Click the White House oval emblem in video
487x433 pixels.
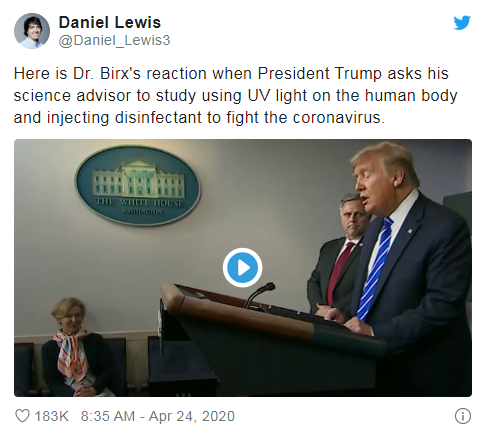coord(138,185)
